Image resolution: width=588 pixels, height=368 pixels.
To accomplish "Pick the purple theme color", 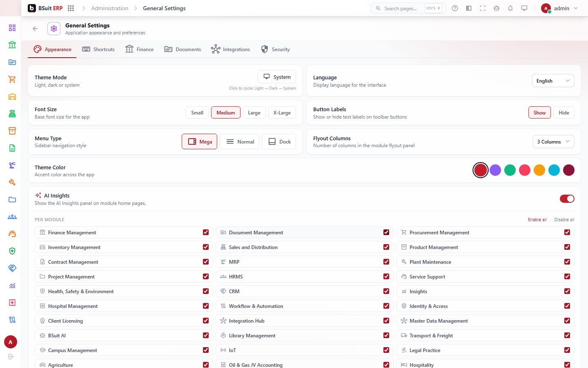I will point(495,170).
